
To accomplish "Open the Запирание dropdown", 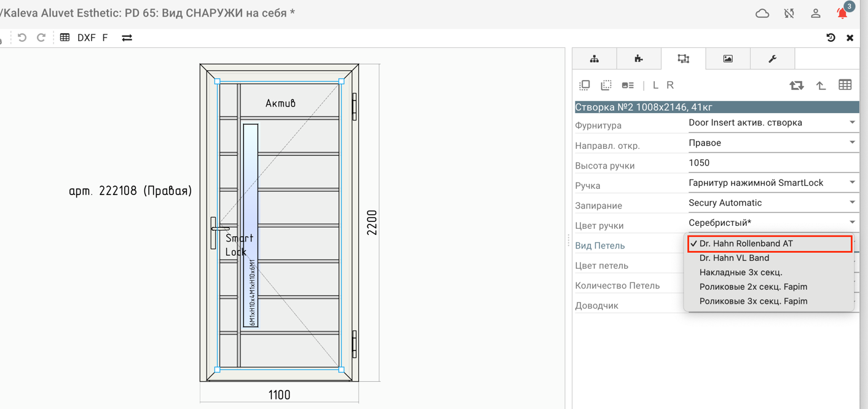I will click(x=773, y=203).
